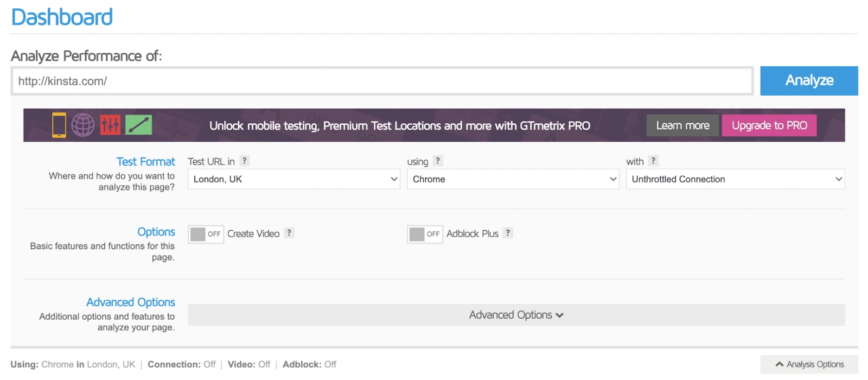
Task: Click the Learn more button
Action: coord(682,125)
